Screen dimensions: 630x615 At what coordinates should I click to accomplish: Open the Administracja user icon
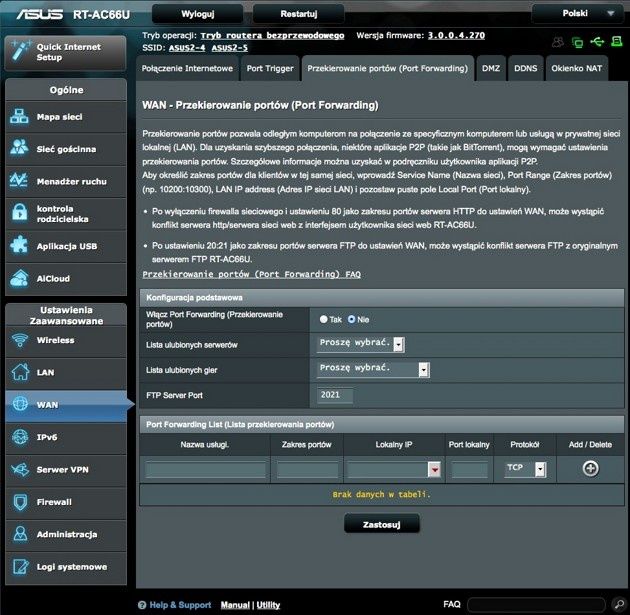pos(20,534)
